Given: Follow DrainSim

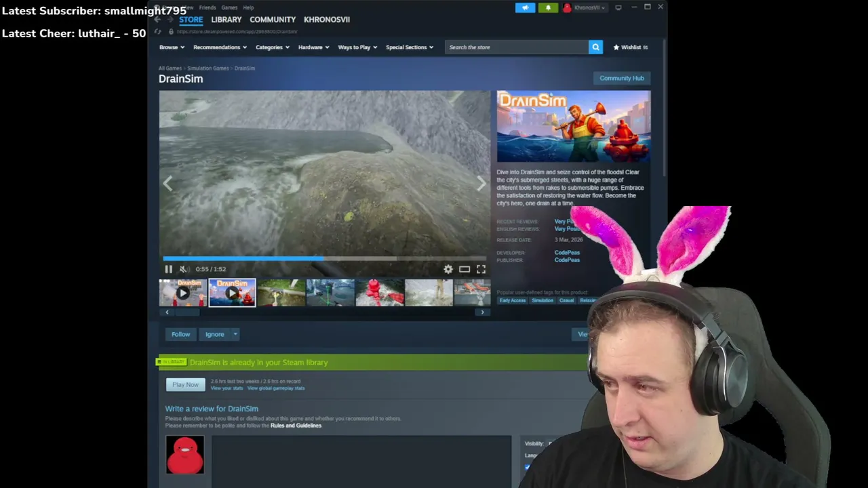Looking at the screenshot, I should [180, 334].
